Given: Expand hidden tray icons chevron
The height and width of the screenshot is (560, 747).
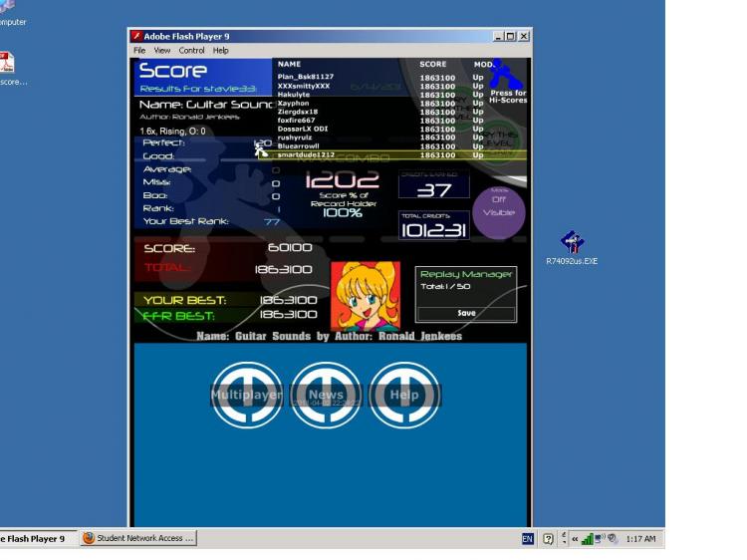Looking at the screenshot, I should click(x=575, y=539).
